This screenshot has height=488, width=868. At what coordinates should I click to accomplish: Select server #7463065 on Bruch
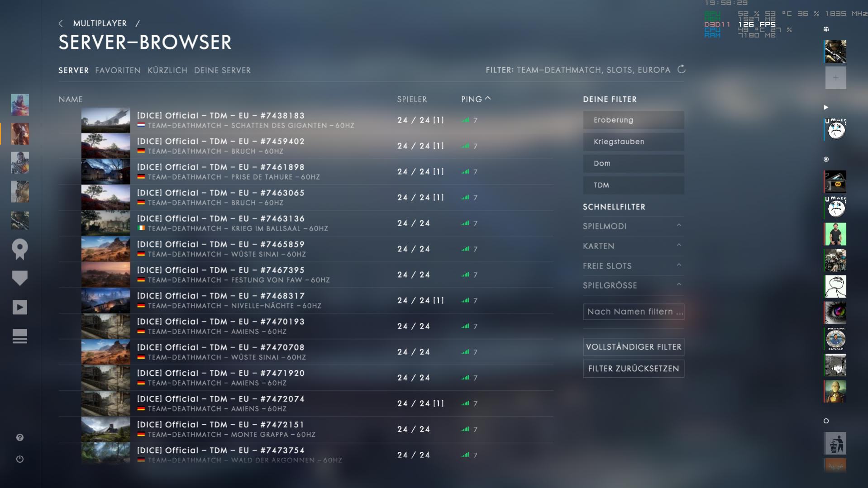click(x=305, y=198)
